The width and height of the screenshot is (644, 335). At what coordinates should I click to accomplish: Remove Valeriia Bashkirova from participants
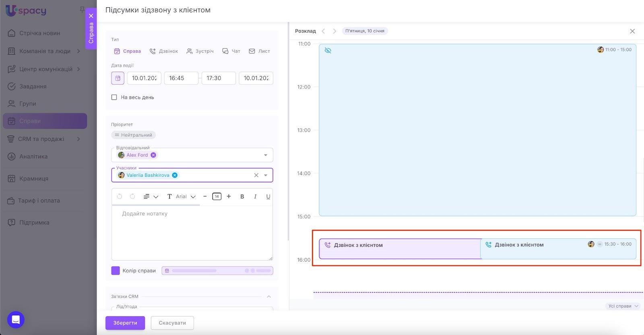[x=175, y=175]
